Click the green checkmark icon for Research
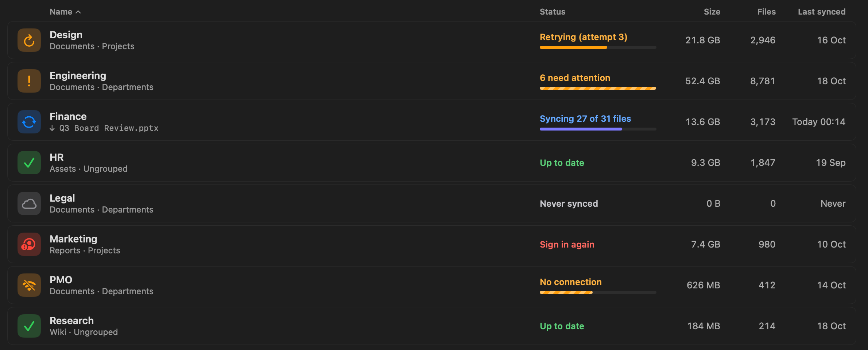This screenshot has height=350, width=868. pos(29,326)
